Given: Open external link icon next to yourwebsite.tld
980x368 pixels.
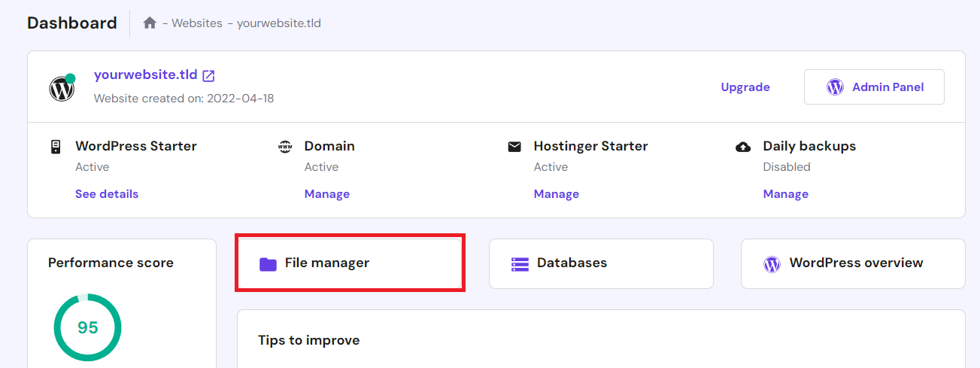Looking at the screenshot, I should point(209,76).
